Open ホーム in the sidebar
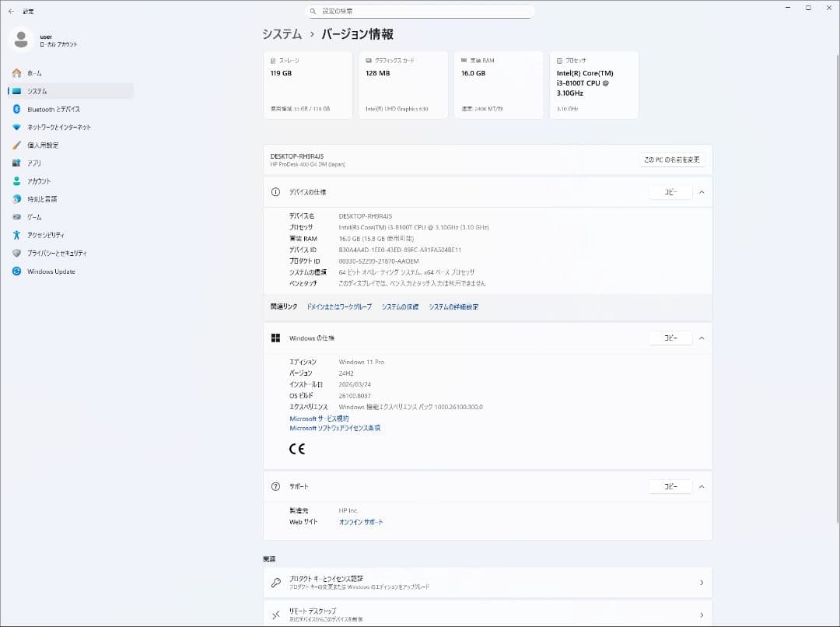 click(x=71, y=73)
